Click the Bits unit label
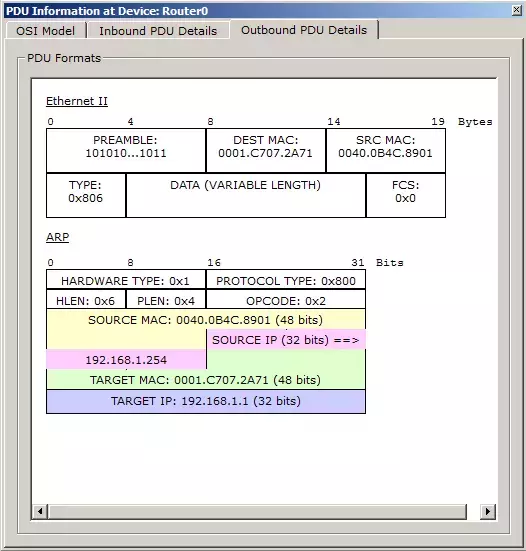526x551 pixels. [390, 262]
